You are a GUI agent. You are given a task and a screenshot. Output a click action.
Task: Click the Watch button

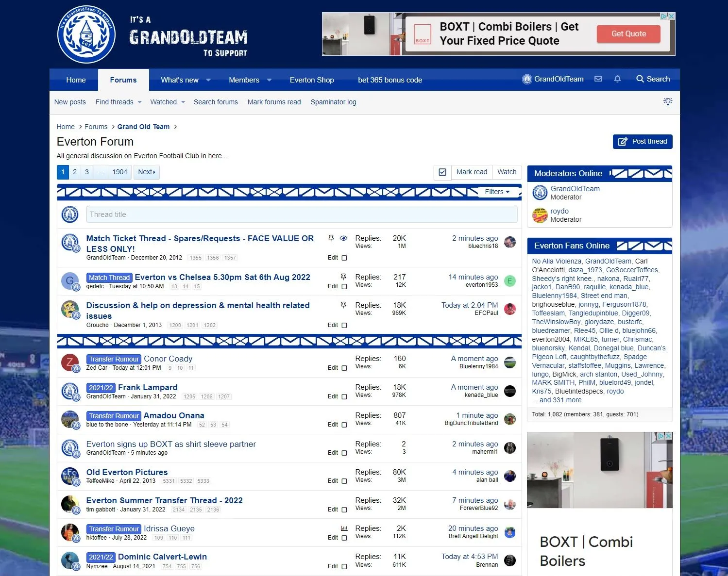(x=507, y=172)
